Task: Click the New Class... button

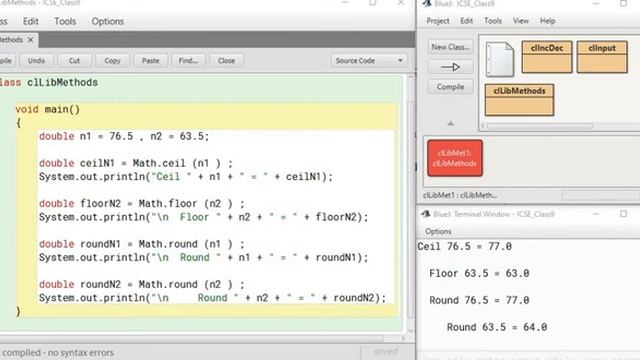Action: coord(450,47)
